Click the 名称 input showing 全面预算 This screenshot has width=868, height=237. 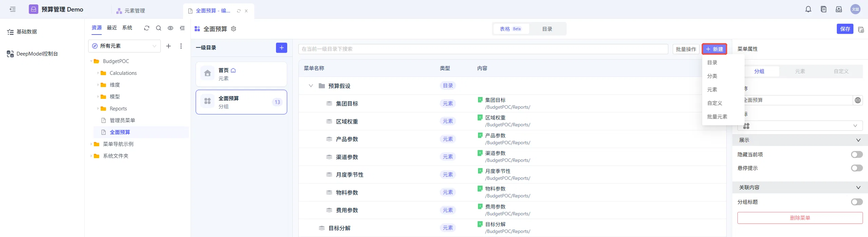(x=795, y=100)
